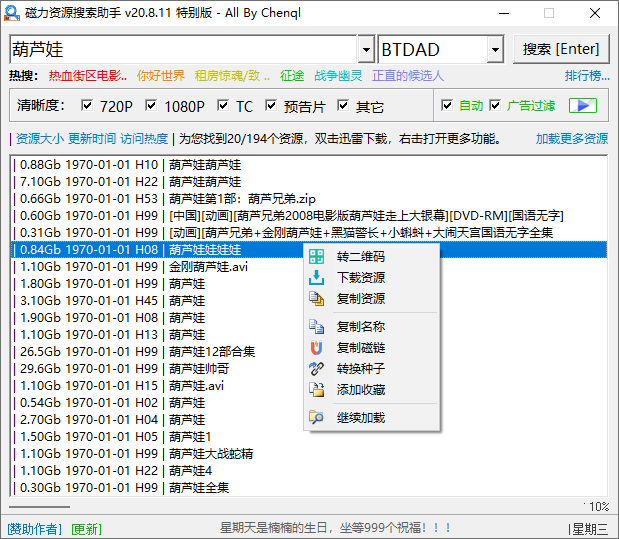
Task: Open the 排行榜 rankings link
Action: pos(586,76)
